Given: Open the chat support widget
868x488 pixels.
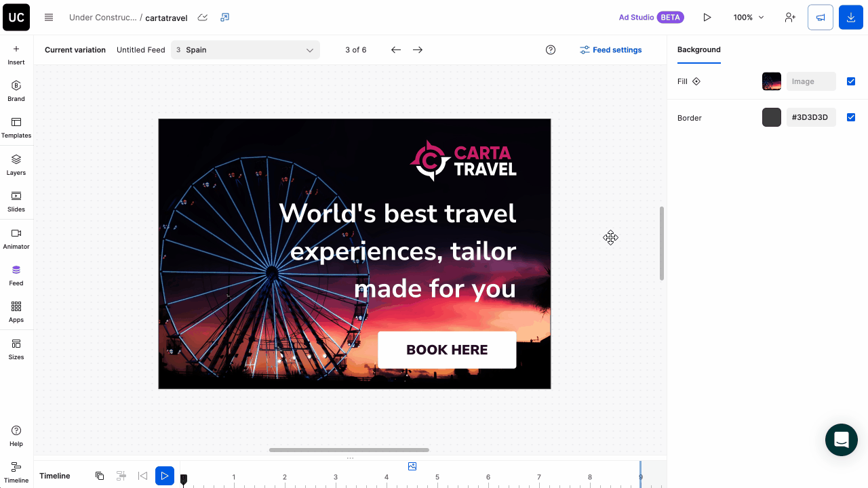Looking at the screenshot, I should [x=842, y=440].
